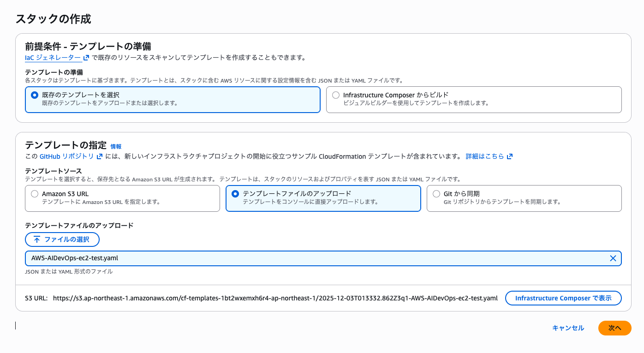Screen dimensions: 644x353
Task: Click the スタックの作成 page heading
Action: [x=53, y=19]
